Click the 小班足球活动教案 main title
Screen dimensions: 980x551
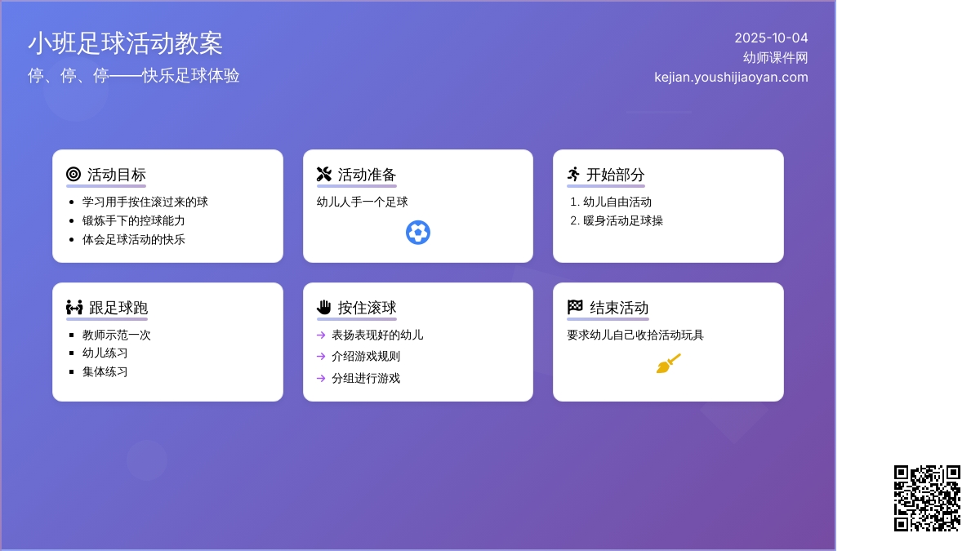tap(125, 43)
